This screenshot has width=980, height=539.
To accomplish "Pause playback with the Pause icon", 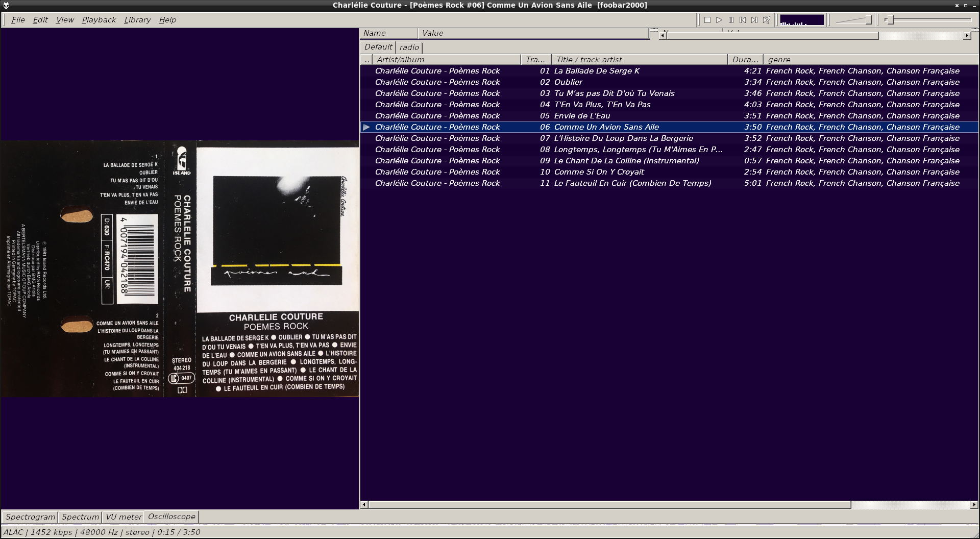I will click(x=731, y=20).
